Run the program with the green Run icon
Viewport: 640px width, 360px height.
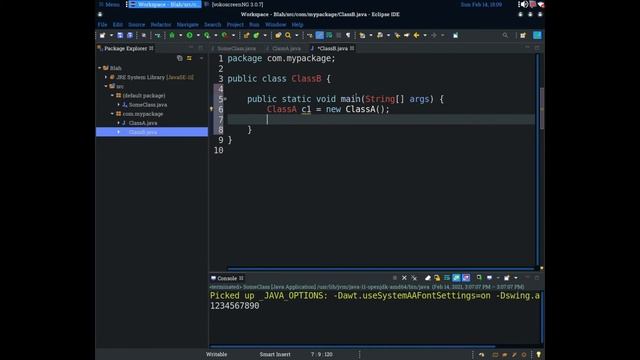coord(189,36)
